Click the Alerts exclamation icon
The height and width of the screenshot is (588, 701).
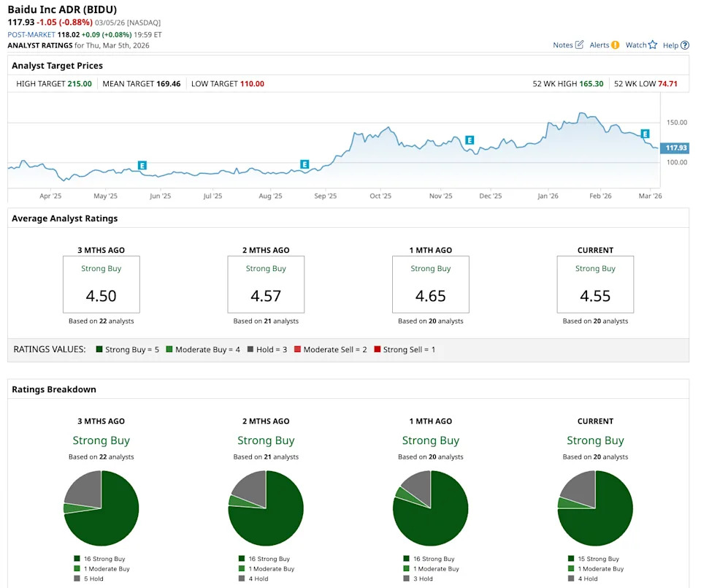click(616, 45)
